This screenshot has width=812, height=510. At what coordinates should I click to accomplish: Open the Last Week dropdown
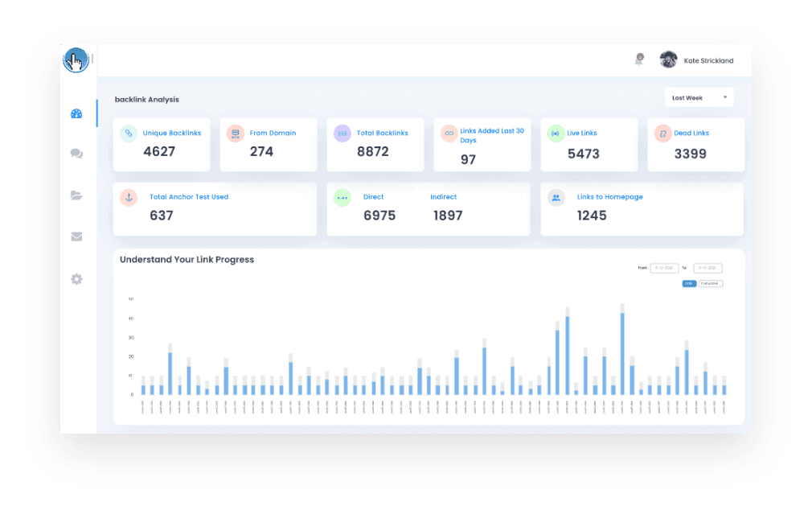tap(699, 97)
